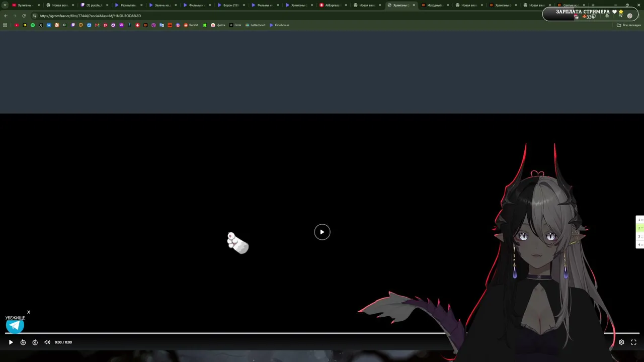This screenshot has width=644, height=362.
Task: Open the green K bookmark icon
Action: click(x=205, y=25)
